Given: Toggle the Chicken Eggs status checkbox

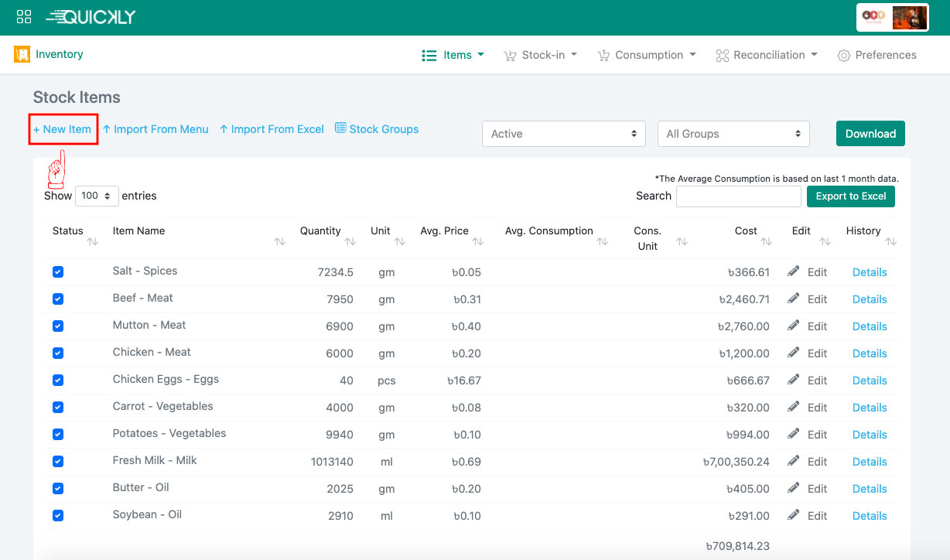Looking at the screenshot, I should click(x=58, y=381).
